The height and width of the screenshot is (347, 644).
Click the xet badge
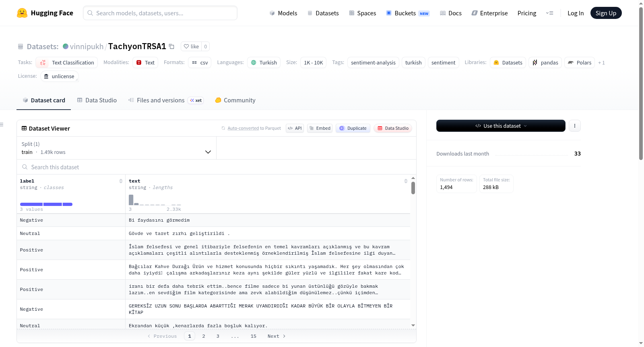(196, 100)
